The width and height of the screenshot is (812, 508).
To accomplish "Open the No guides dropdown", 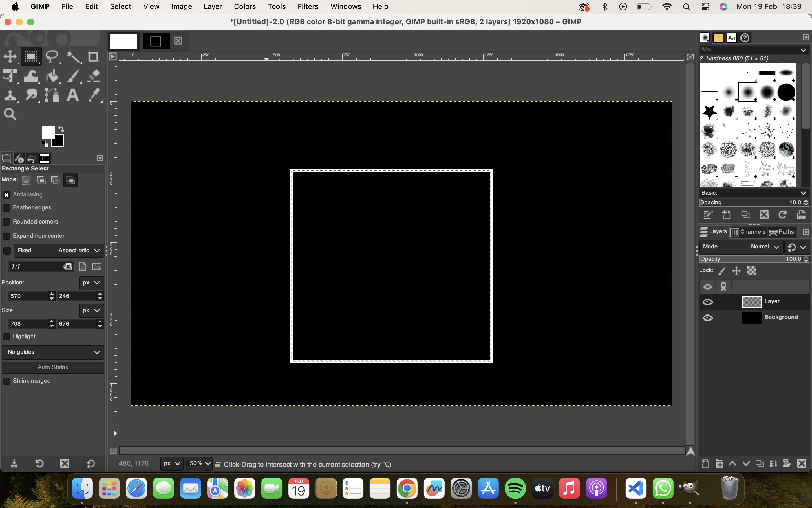I will [53, 352].
